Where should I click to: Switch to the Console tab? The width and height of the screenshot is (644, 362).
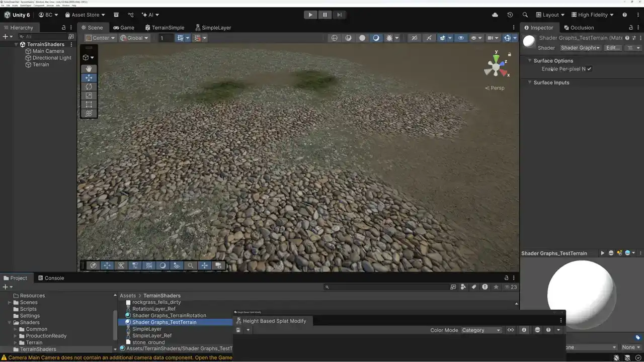tap(54, 278)
